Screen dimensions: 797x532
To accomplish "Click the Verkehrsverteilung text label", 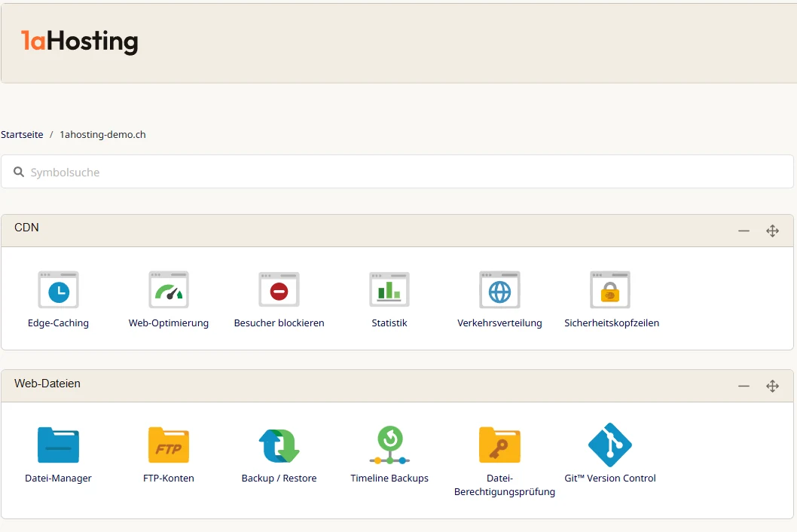I will [499, 323].
